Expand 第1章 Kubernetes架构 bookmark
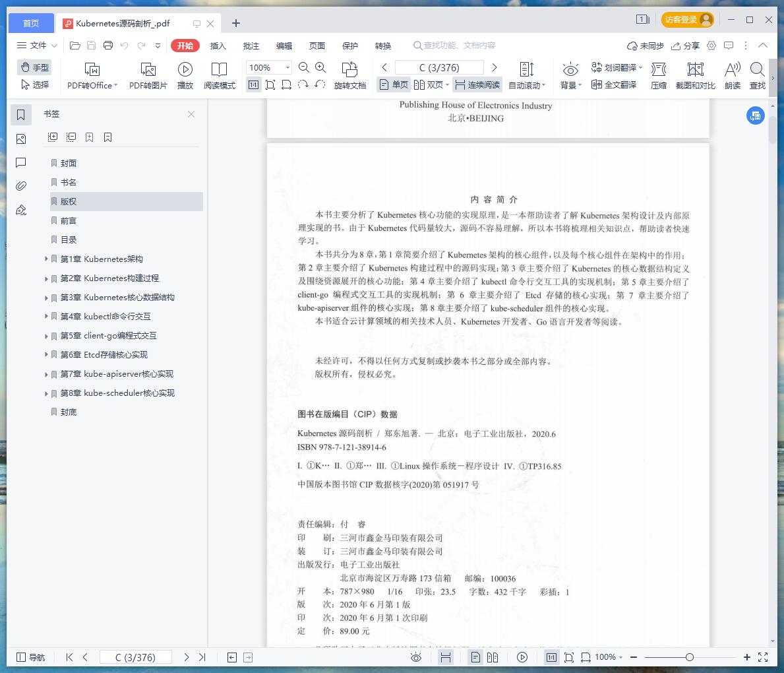This screenshot has height=673, width=784. tap(46, 259)
